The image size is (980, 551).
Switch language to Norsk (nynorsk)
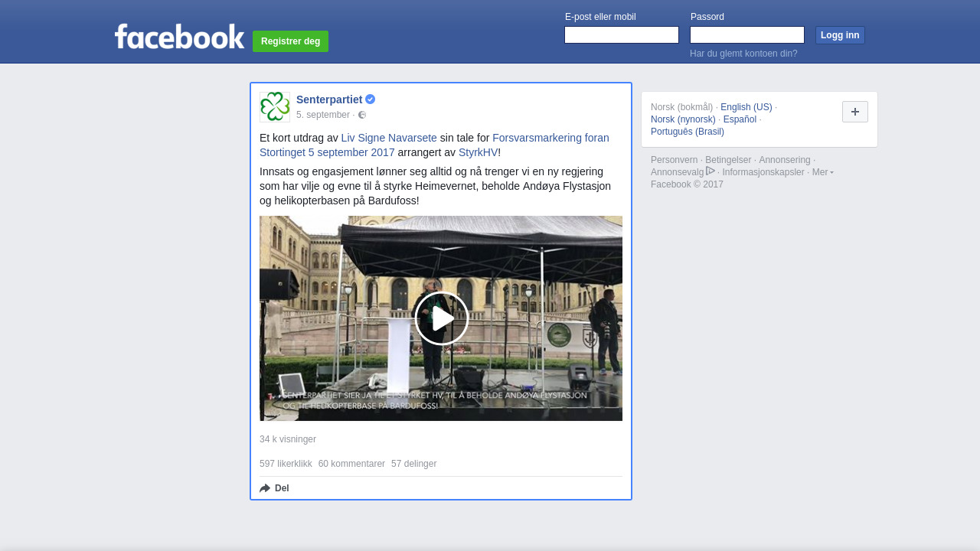click(683, 119)
